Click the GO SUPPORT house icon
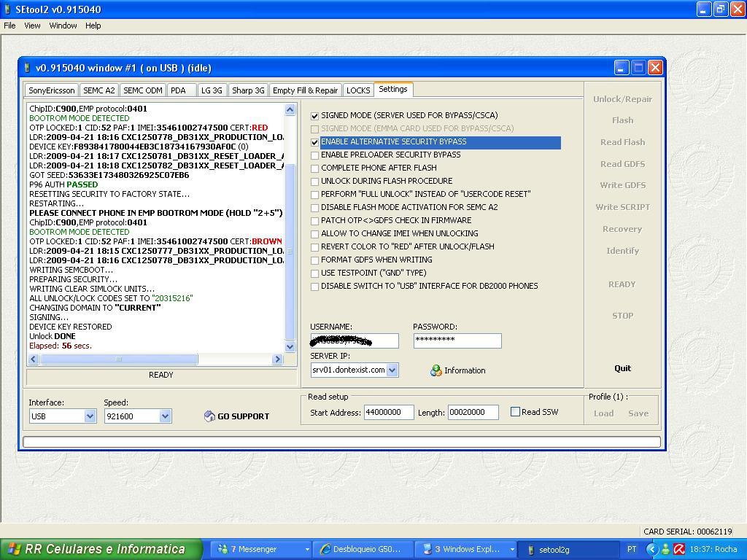The image size is (747, 560). pyautogui.click(x=209, y=416)
